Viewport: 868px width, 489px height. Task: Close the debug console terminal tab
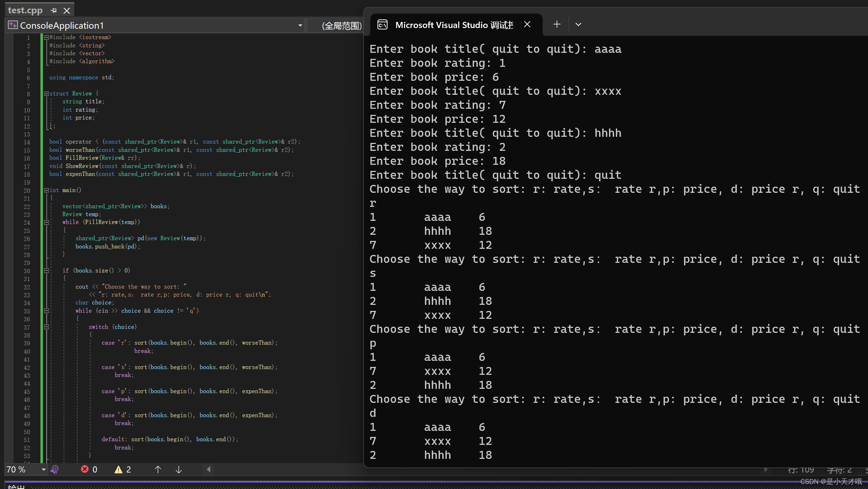point(527,24)
